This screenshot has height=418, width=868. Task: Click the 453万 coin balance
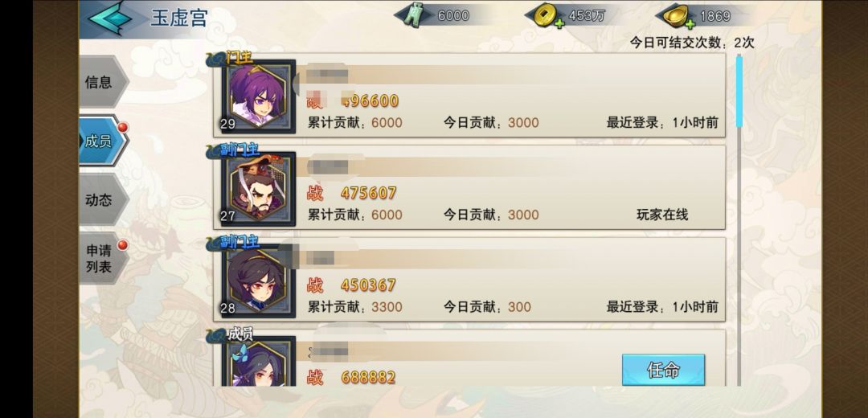(587, 16)
